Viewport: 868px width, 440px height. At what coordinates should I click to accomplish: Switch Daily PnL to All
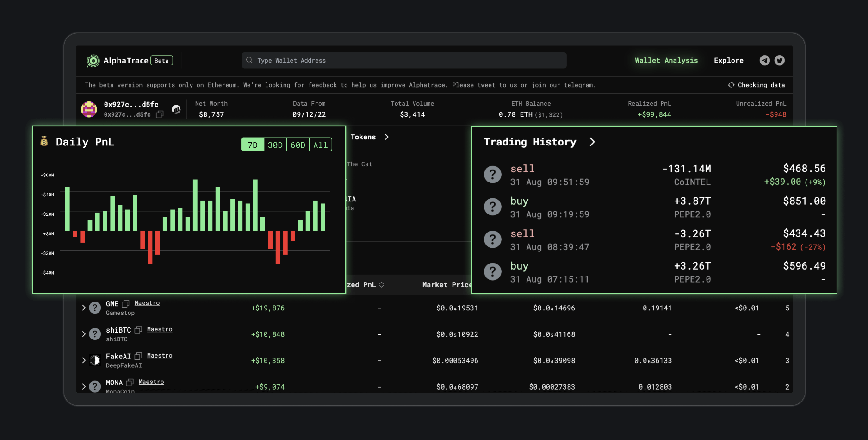320,145
